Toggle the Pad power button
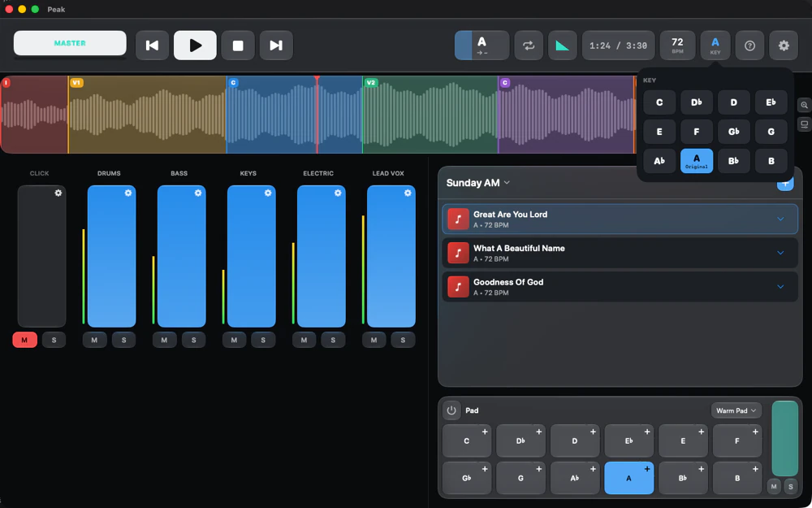 pyautogui.click(x=451, y=410)
